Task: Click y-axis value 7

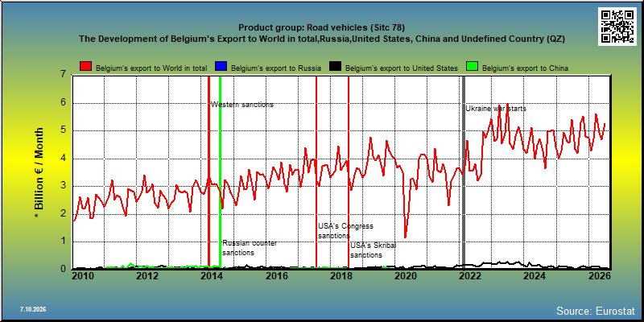Action: [x=64, y=75]
